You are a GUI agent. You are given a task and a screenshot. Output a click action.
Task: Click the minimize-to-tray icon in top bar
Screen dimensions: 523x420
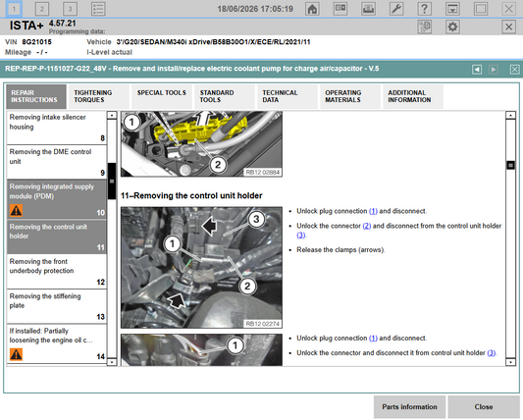[x=452, y=9]
